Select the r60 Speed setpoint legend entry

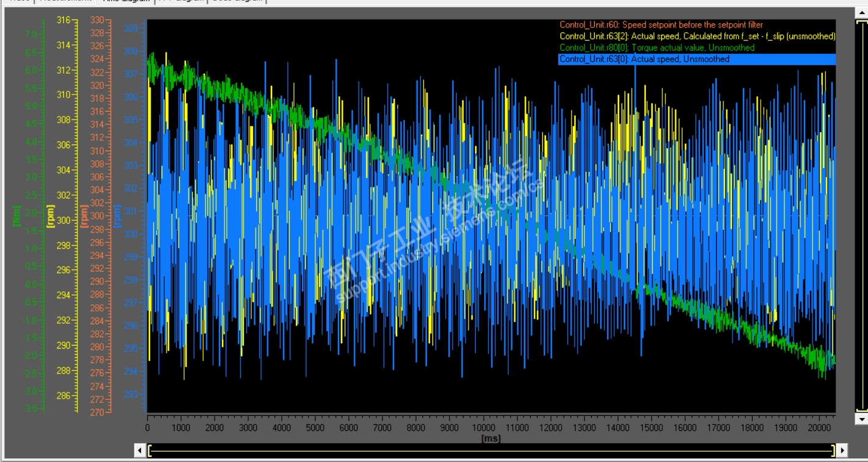[x=661, y=25]
